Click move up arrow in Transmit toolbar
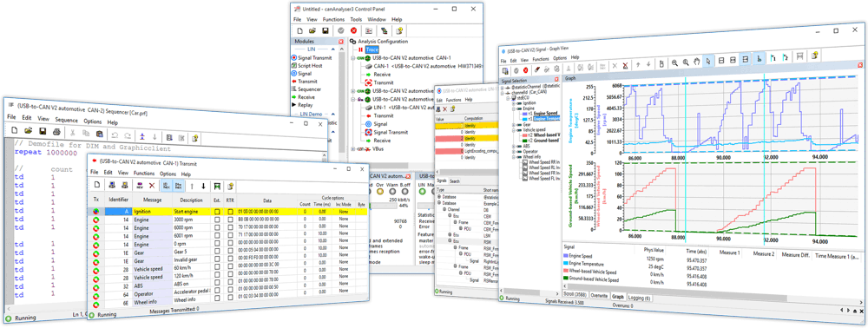 click(192, 187)
